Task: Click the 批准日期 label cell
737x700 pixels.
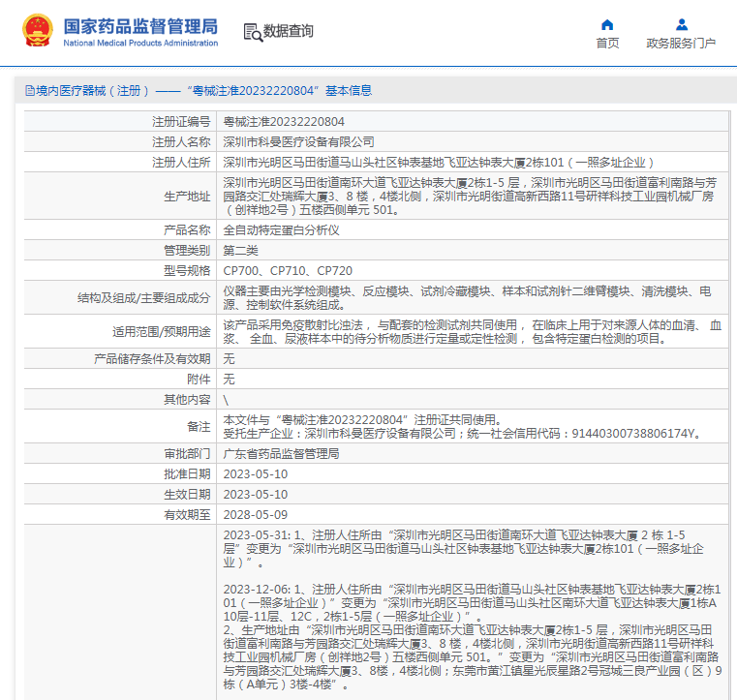Action: pos(120,474)
